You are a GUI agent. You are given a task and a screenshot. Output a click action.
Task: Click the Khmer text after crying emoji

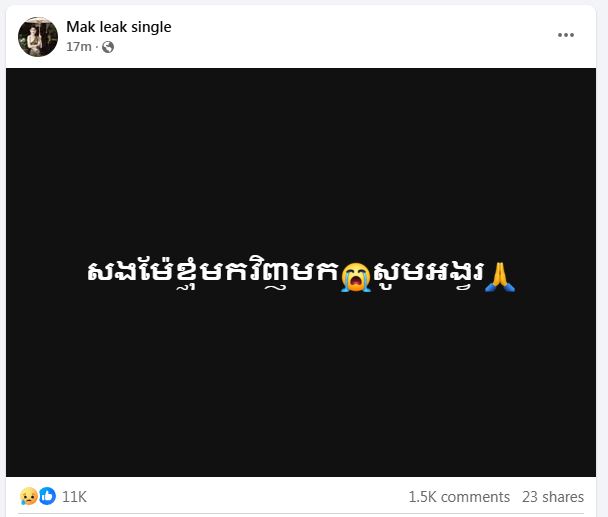coord(428,274)
